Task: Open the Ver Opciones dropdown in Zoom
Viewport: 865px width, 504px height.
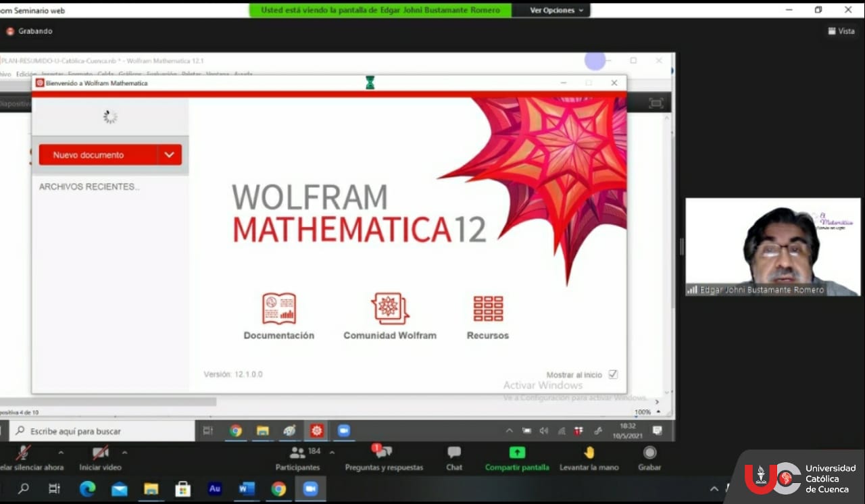Action: coord(556,10)
